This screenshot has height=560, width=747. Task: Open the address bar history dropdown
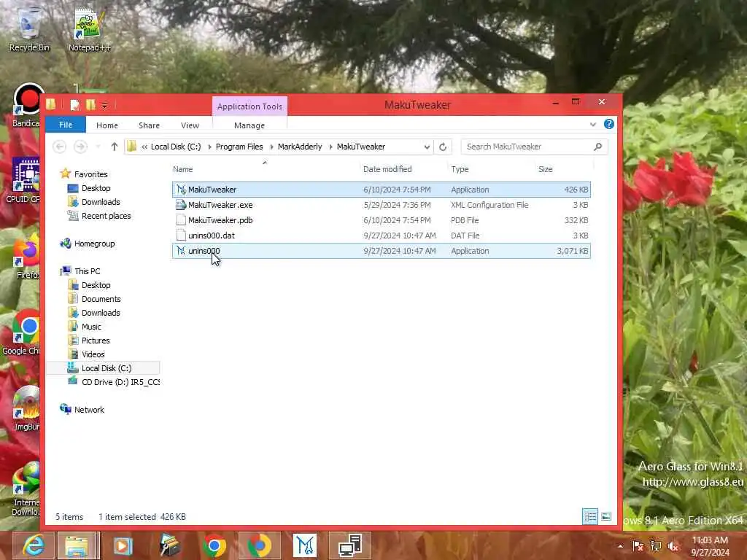tap(427, 147)
